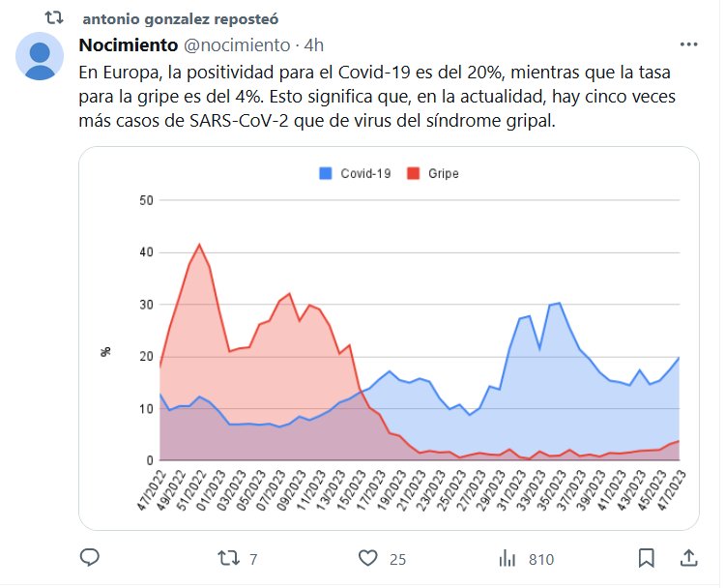The height and width of the screenshot is (588, 725).
Task: Open the three-dot more options menu
Action: pos(688,45)
